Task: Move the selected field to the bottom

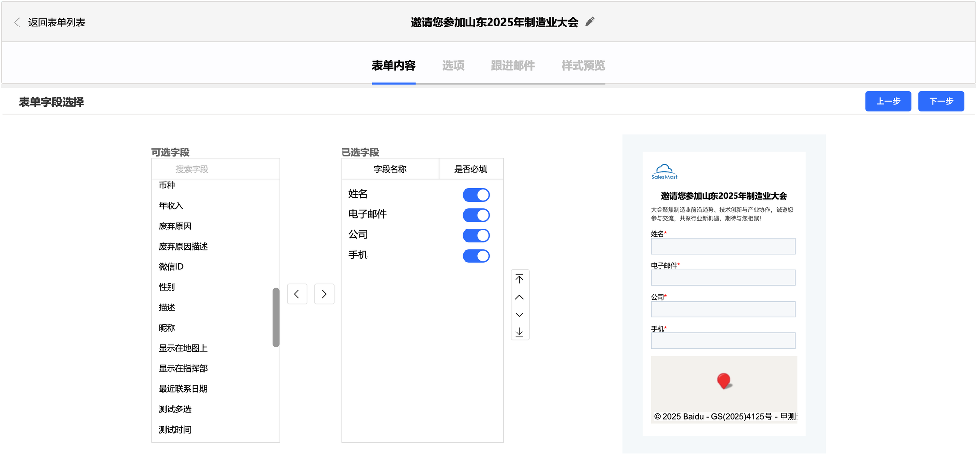Action: 519,332
